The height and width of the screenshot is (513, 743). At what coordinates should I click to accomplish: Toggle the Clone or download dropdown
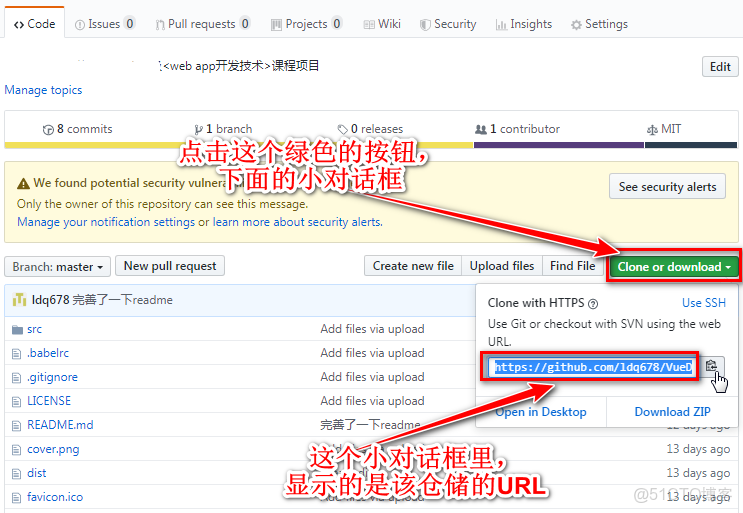click(674, 267)
